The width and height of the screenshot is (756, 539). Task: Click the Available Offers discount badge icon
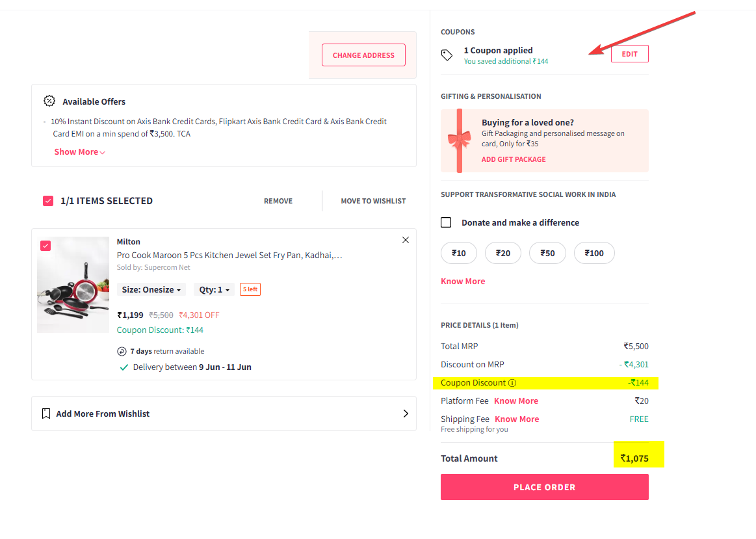tap(49, 101)
